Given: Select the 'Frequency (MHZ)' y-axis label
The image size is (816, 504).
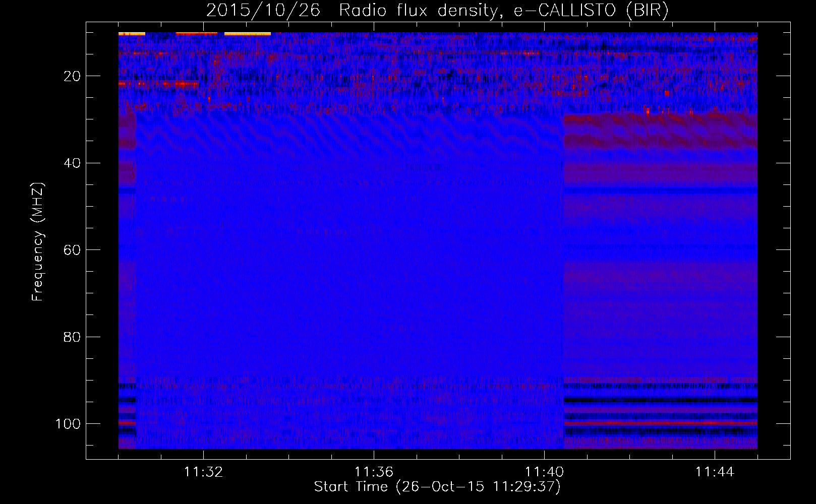Looking at the screenshot, I should click(38, 242).
